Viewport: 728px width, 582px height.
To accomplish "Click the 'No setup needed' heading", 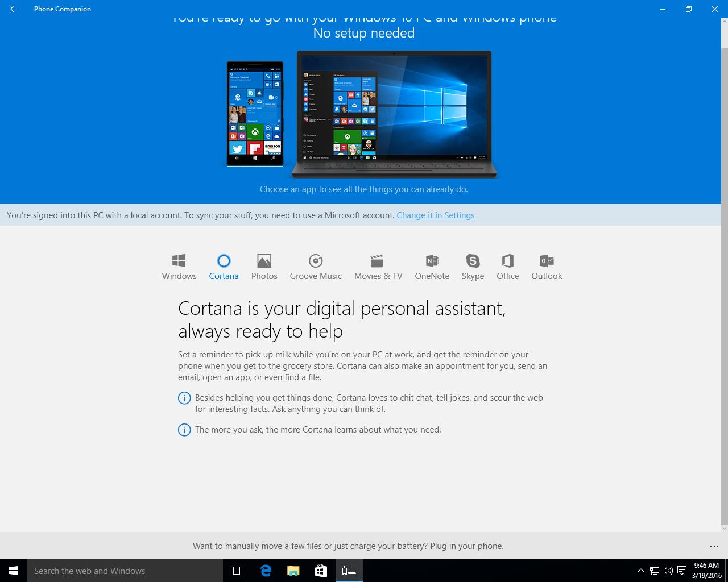I will click(x=364, y=33).
